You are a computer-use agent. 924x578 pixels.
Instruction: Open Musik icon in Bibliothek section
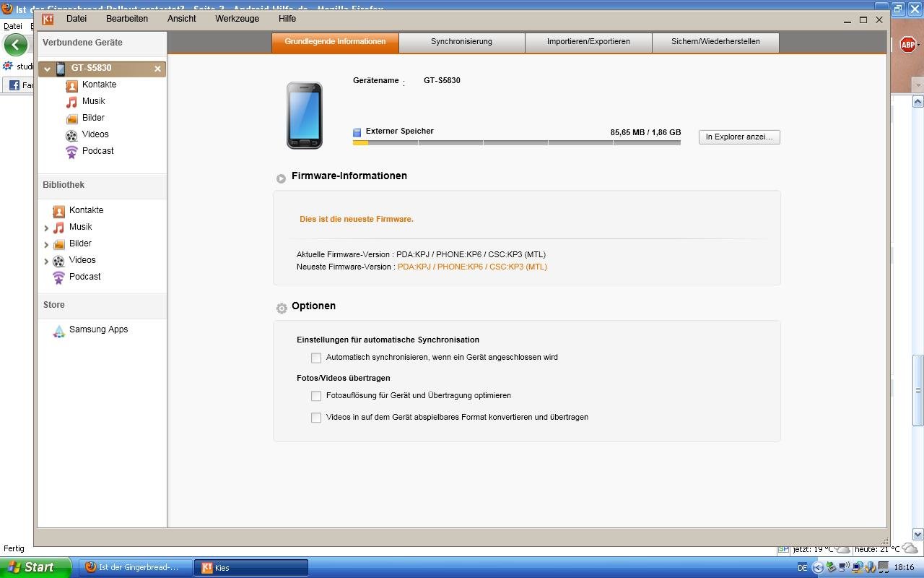point(58,228)
